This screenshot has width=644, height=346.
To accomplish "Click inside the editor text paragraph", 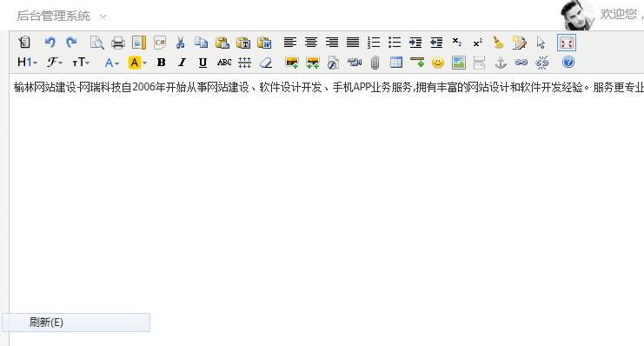I will point(329,87).
